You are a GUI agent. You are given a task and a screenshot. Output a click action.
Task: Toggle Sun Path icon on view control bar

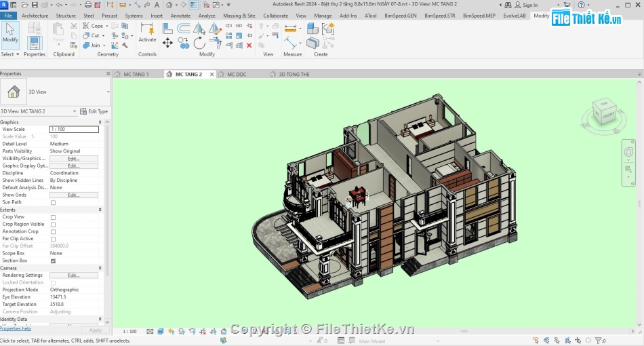tap(171, 332)
